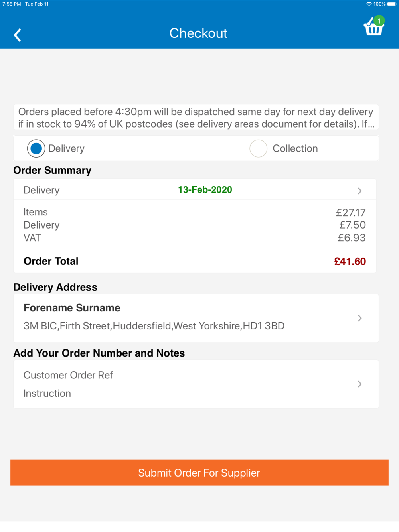This screenshot has height=532, width=399.
Task: Tap the back arrow icon
Action: (x=17, y=35)
